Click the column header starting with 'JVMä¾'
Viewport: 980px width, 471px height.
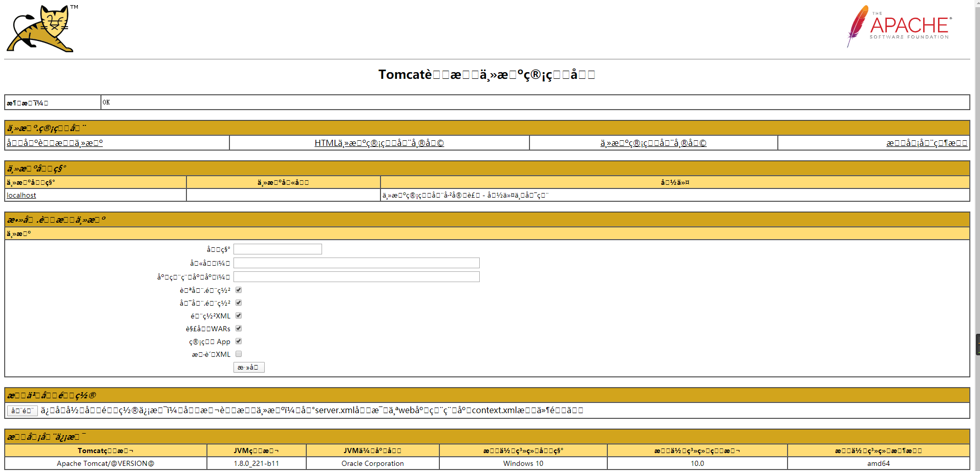click(373, 451)
